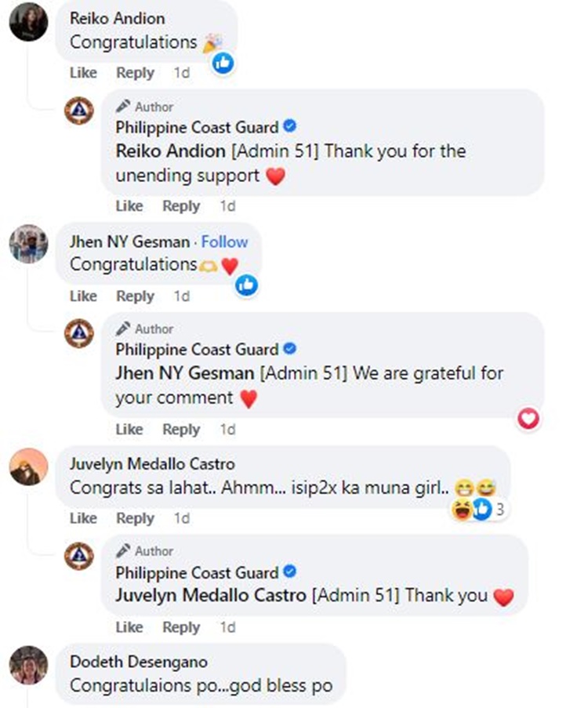Screen dimensions: 588x708
Task: Click the like reaction on Jhen NY Gesman's comment
Action: 247,285
